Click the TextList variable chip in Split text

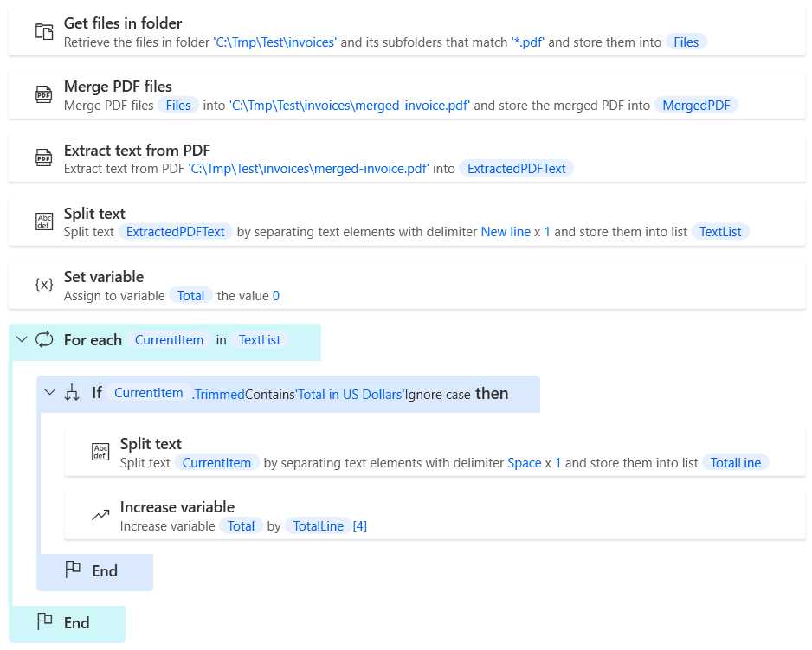click(x=720, y=232)
